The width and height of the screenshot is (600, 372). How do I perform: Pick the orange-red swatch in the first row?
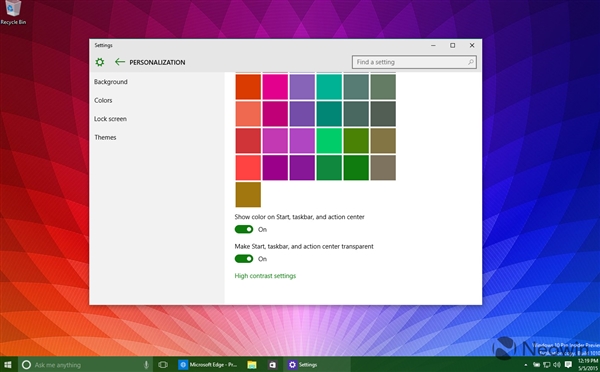248,86
